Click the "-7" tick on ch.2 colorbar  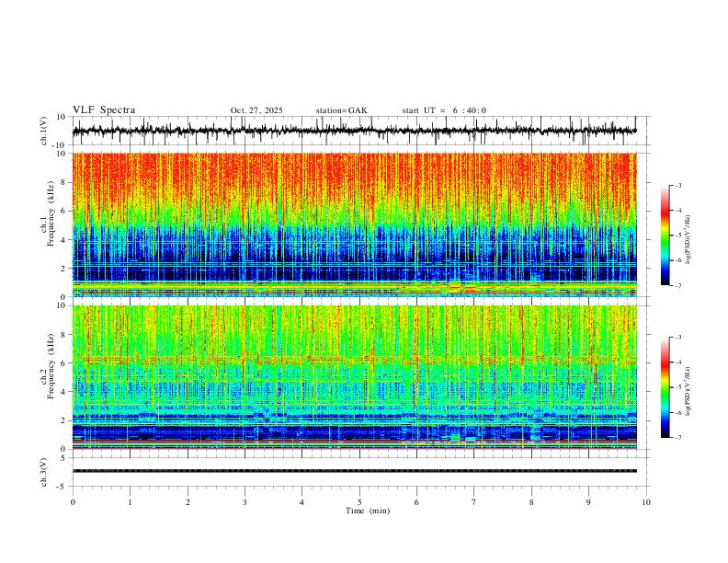click(x=678, y=438)
